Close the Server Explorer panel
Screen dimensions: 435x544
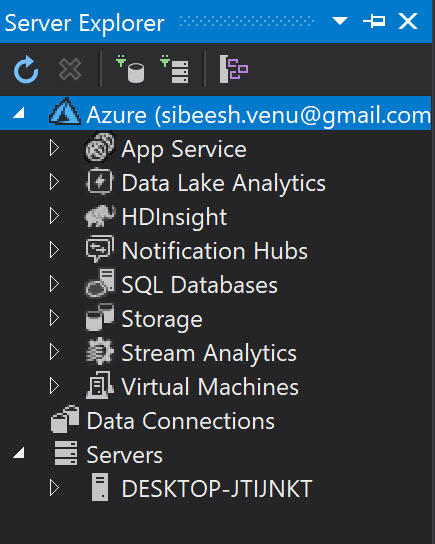point(408,22)
